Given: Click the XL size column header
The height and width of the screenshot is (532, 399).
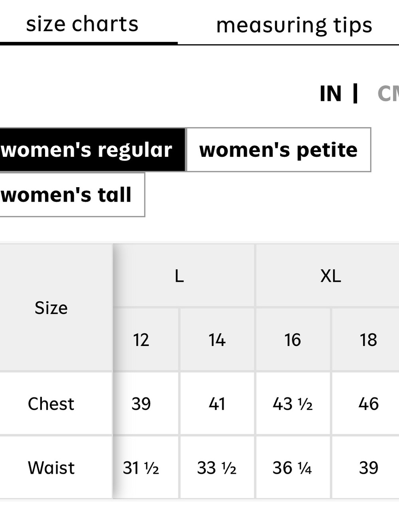Looking at the screenshot, I should tap(328, 275).
